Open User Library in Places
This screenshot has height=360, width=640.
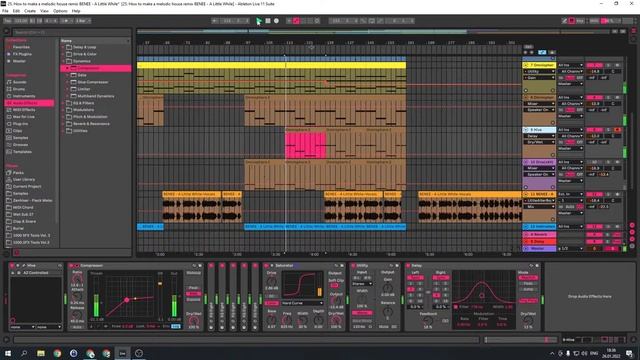[x=24, y=180]
